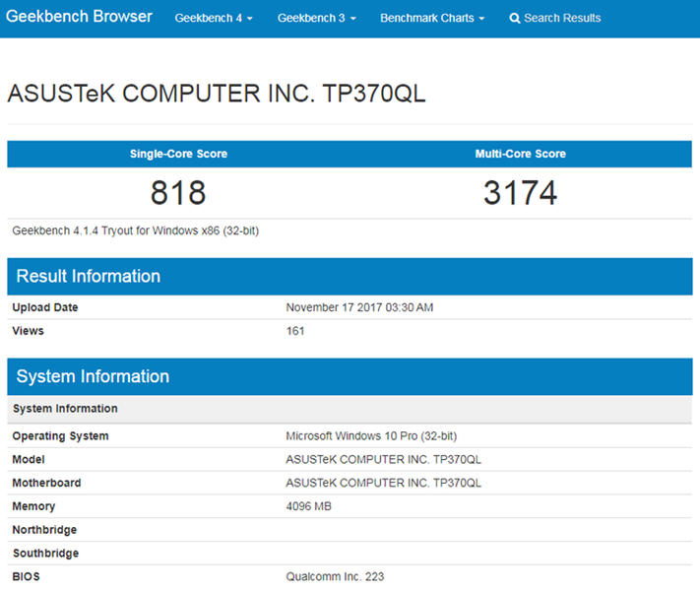Select the Single-Core Score header
The image size is (700, 591).
pos(178,154)
